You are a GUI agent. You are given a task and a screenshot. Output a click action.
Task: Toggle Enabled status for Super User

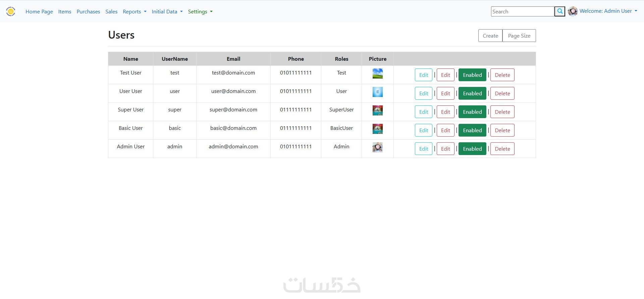tap(472, 112)
